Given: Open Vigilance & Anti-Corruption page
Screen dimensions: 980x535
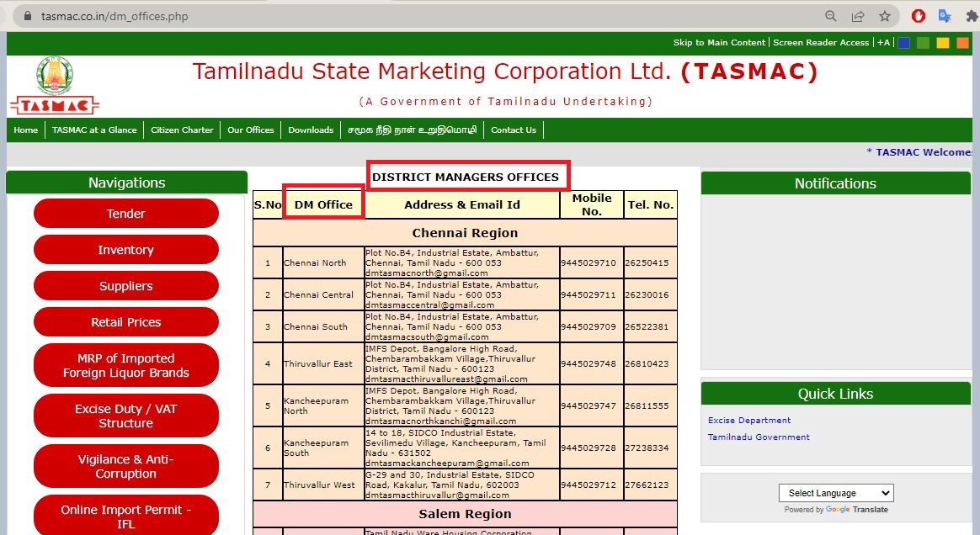Looking at the screenshot, I should click(126, 466).
